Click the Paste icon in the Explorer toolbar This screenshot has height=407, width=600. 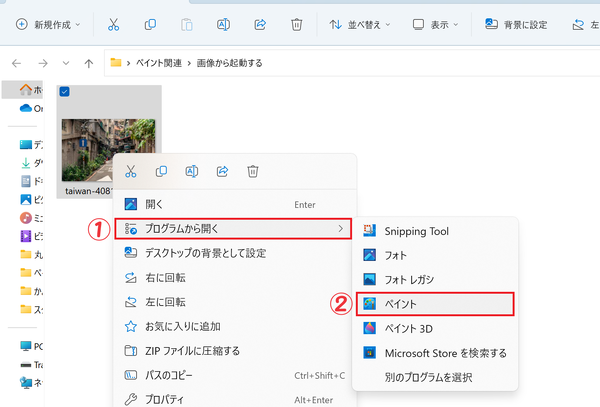[x=187, y=25]
